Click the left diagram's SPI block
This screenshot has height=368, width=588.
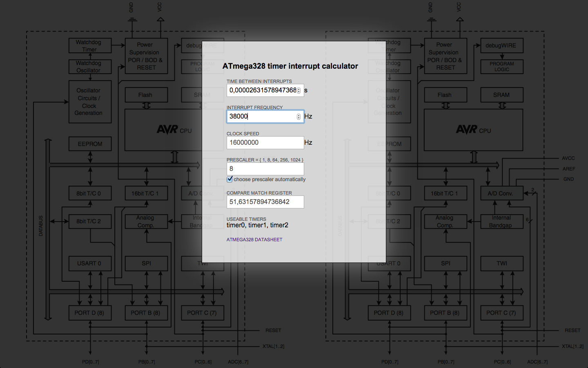[146, 263]
